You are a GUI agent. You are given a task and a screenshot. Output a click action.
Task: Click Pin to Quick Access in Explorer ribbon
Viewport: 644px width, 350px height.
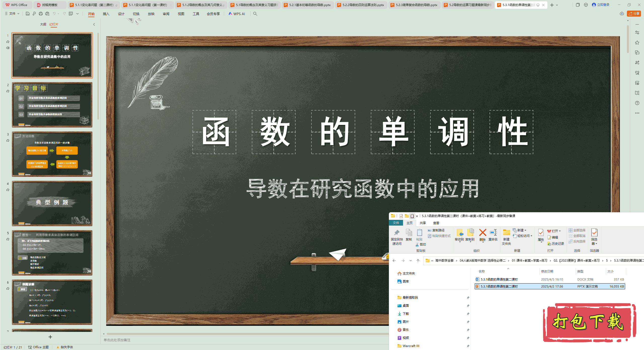pos(397,237)
